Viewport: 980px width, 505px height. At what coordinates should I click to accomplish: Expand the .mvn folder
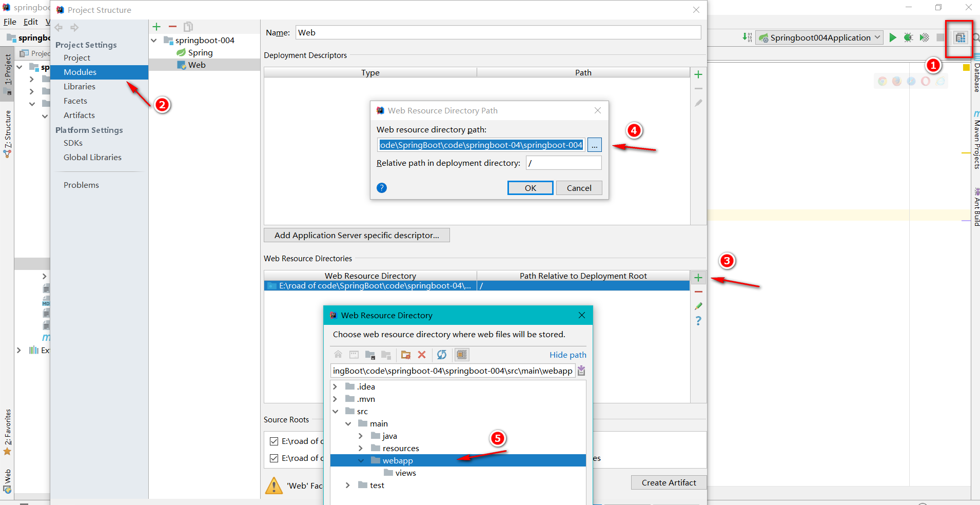click(335, 399)
